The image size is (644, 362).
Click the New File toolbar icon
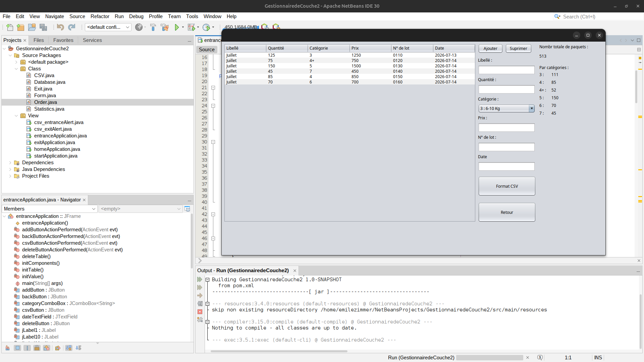tap(10, 27)
